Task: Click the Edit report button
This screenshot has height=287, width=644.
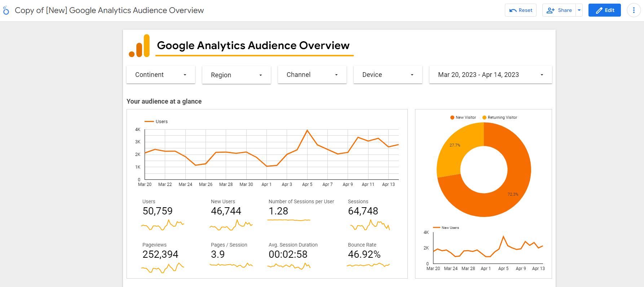Action: point(605,10)
